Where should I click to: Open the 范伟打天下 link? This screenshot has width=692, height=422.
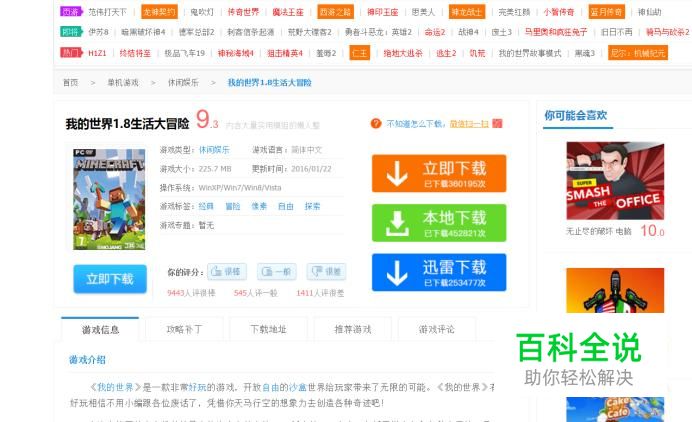tap(107, 12)
